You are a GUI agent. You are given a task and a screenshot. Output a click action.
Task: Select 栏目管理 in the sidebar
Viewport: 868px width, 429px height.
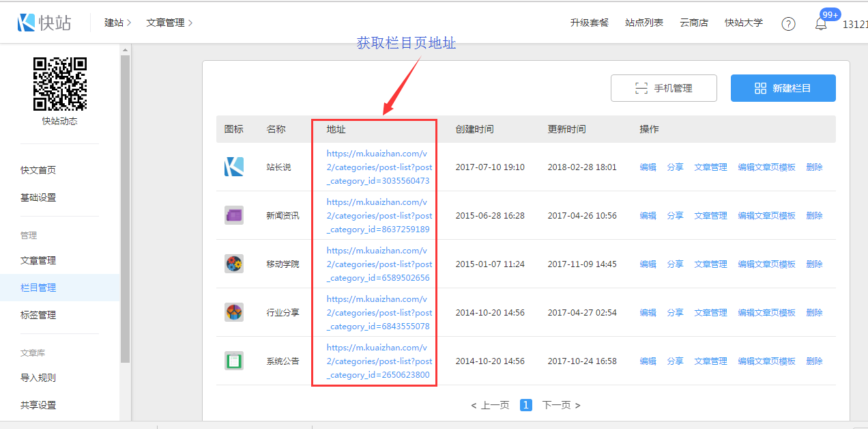[38, 288]
